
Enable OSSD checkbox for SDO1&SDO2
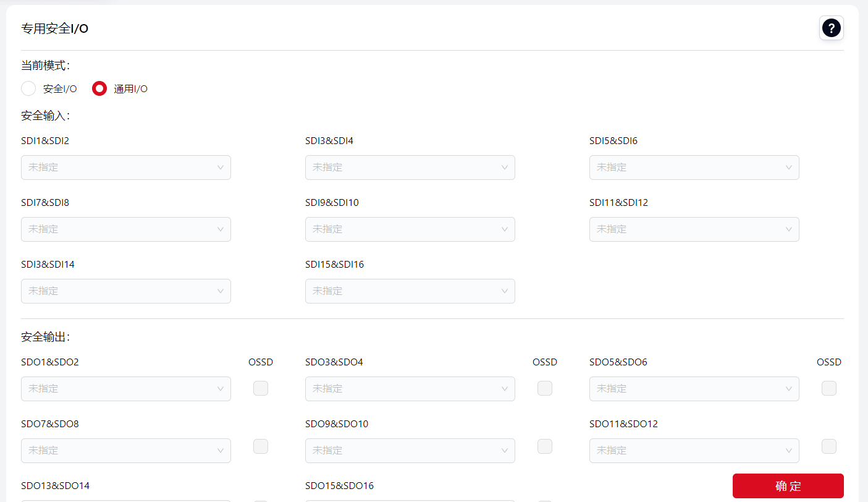click(x=261, y=388)
